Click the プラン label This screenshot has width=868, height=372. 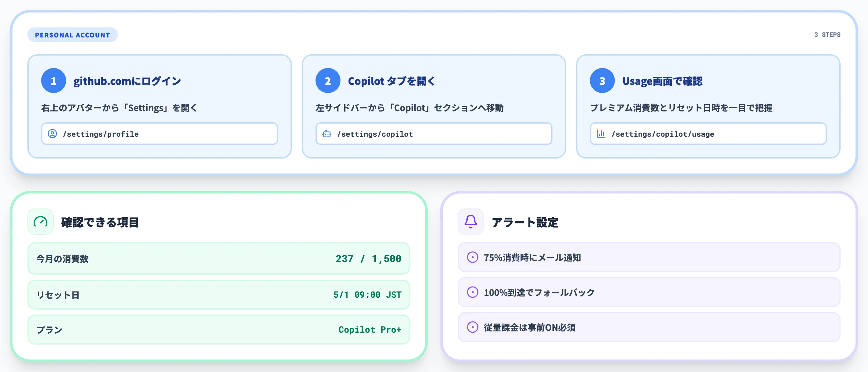[x=49, y=330]
